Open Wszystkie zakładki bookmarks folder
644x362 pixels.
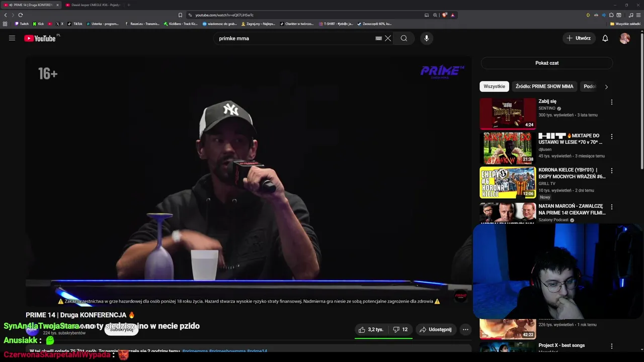point(625,24)
